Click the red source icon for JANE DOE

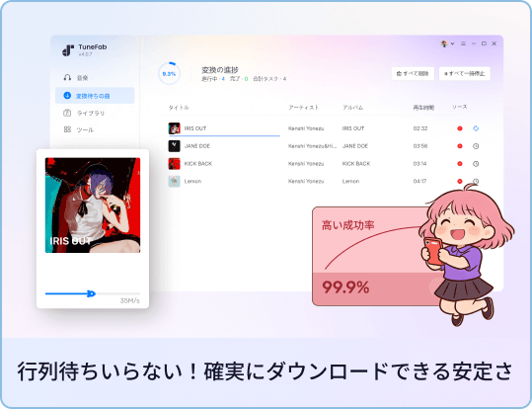point(460,146)
